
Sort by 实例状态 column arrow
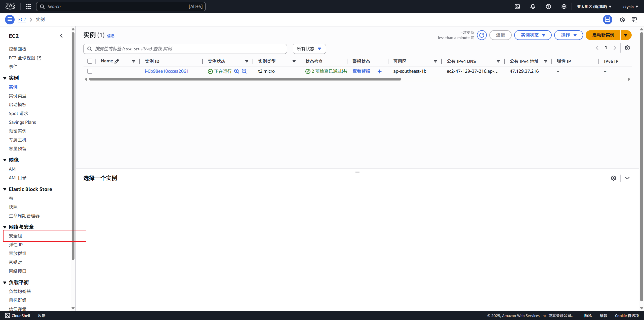coord(247,61)
